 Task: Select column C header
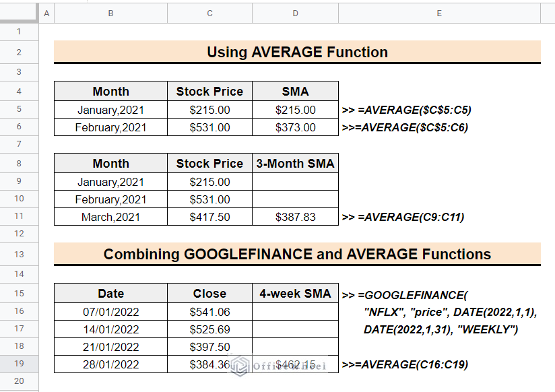pyautogui.click(x=210, y=13)
